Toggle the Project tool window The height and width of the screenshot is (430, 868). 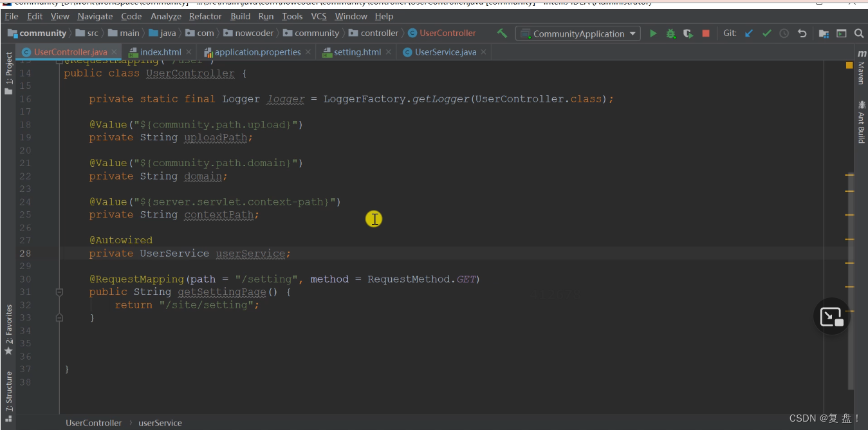8,73
